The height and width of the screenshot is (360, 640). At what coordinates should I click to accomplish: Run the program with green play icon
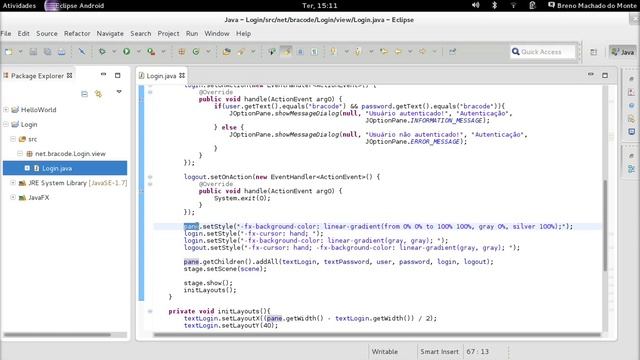pyautogui.click(x=127, y=52)
